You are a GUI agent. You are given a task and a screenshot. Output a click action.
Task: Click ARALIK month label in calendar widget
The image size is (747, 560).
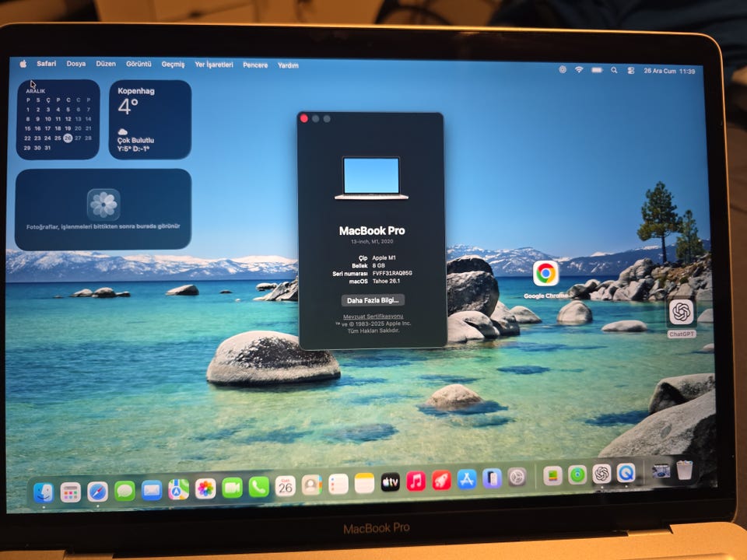click(x=36, y=90)
